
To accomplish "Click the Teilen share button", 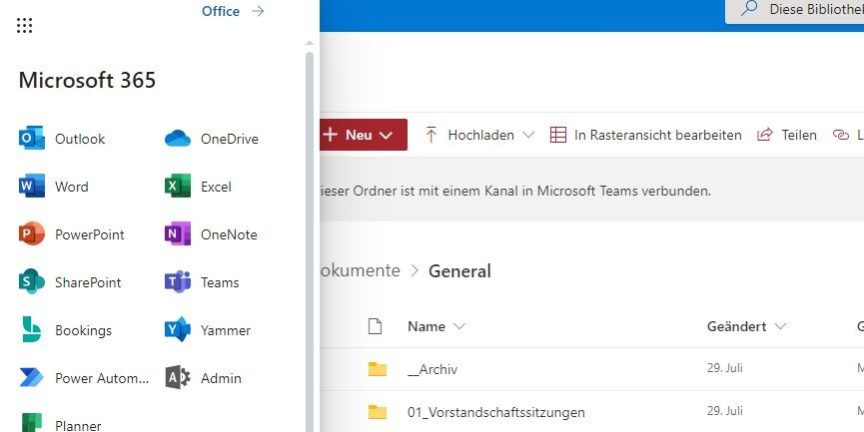I will 787,135.
